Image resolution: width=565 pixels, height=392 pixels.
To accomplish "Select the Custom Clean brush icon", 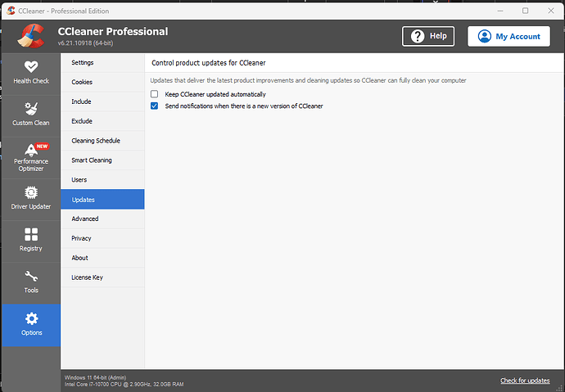I will point(30,108).
